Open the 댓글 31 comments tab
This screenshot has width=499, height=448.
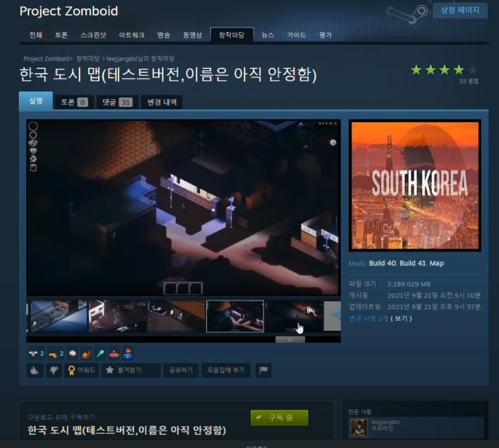click(117, 102)
